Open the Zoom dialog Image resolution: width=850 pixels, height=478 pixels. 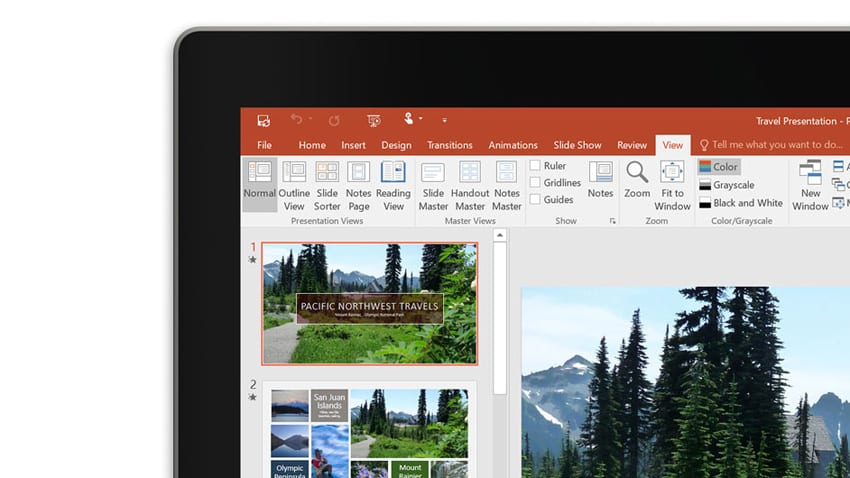(637, 179)
